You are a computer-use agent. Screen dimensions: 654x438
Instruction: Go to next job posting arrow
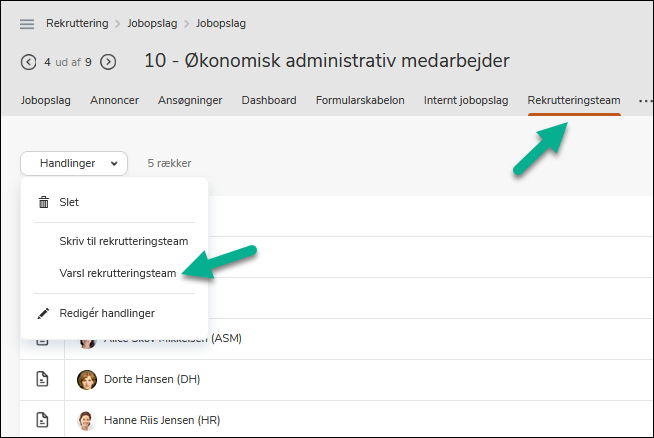(108, 62)
